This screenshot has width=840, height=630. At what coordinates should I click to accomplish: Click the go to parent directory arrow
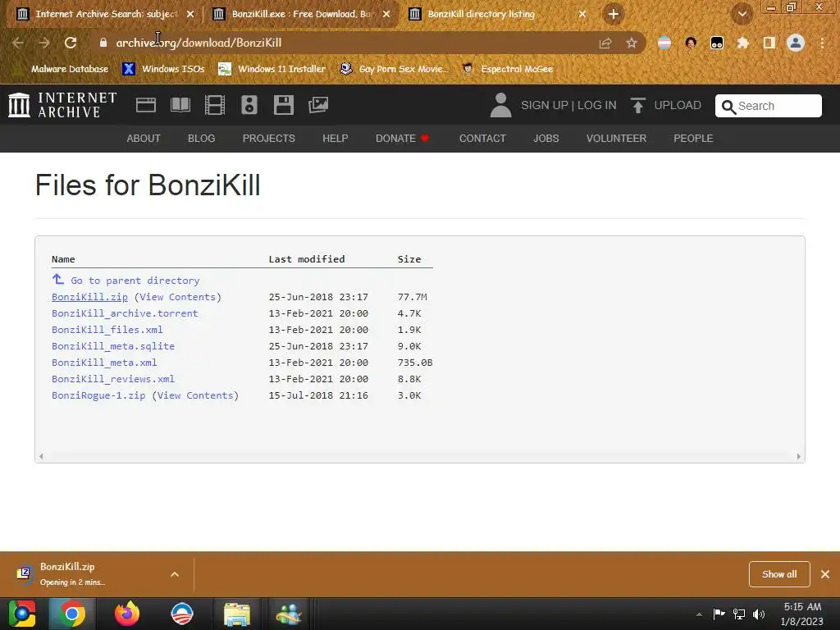(x=58, y=279)
